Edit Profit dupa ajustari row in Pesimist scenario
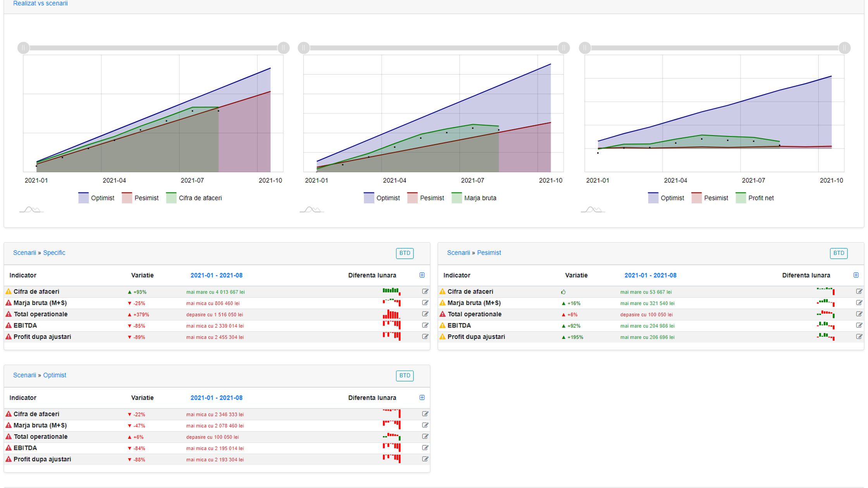 tap(859, 336)
